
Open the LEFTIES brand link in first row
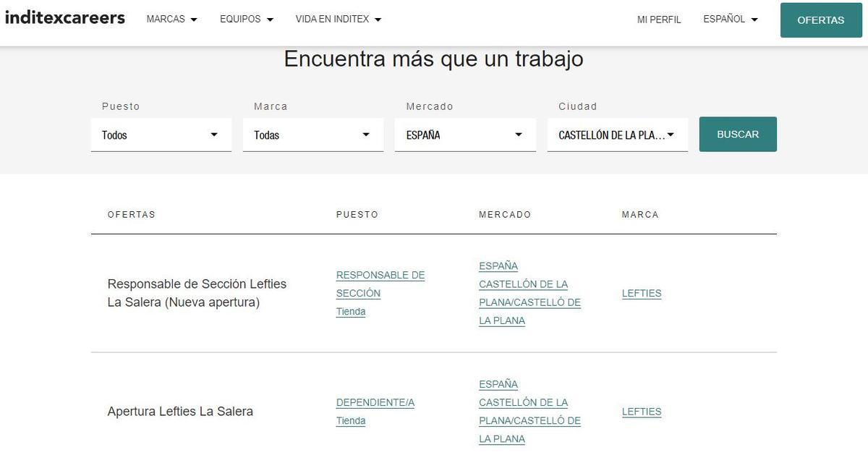[x=642, y=293]
